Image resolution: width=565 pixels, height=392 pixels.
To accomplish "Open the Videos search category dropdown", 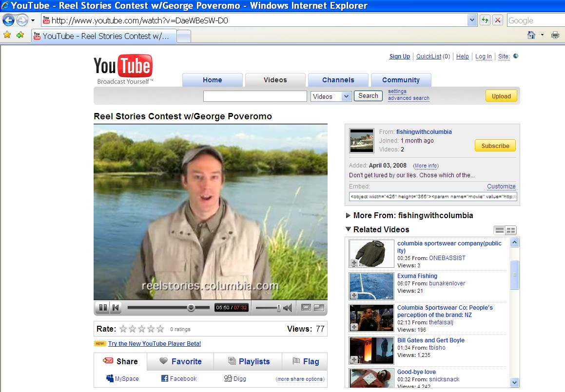I will point(346,96).
